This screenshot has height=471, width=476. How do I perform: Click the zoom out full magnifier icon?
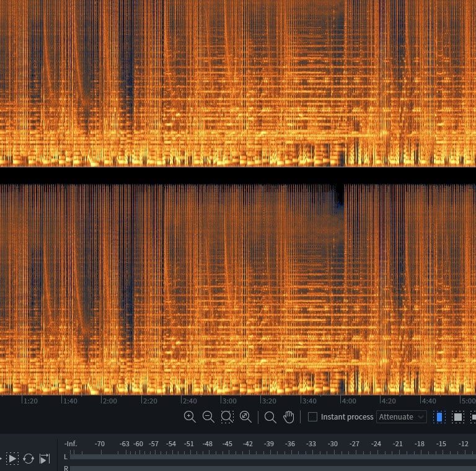[245, 416]
